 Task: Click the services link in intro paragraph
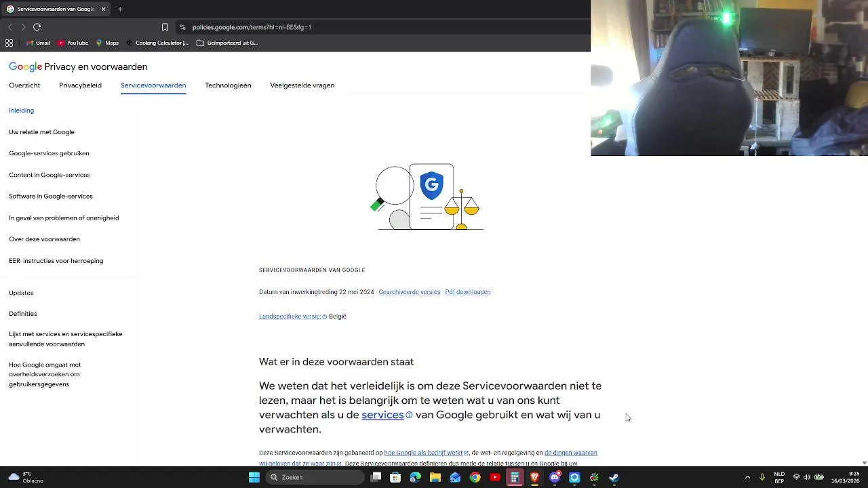[x=382, y=415]
